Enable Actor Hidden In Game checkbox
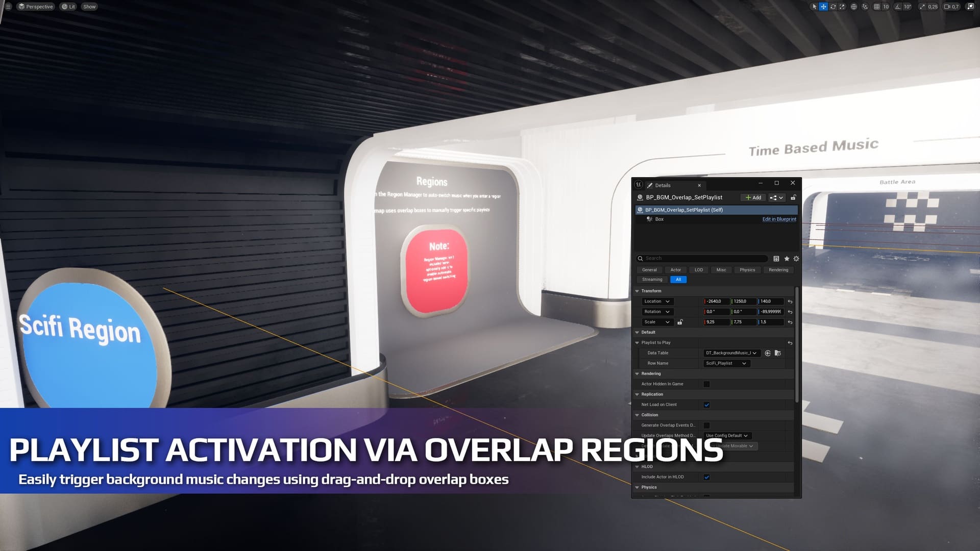The height and width of the screenshot is (551, 980). (706, 384)
